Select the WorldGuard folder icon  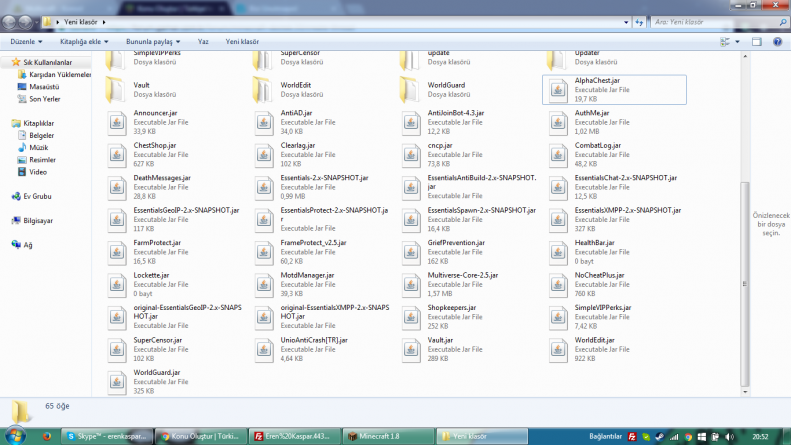(410, 90)
